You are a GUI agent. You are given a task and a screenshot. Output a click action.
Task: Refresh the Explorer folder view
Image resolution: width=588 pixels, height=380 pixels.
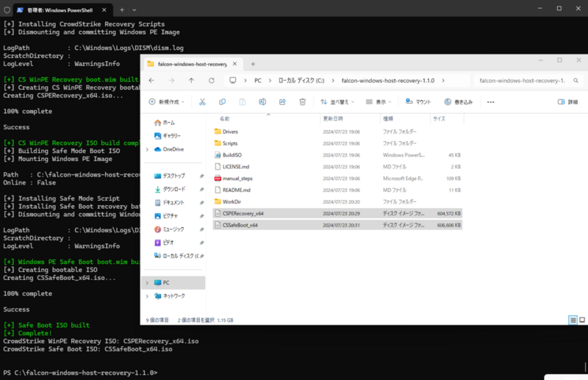(x=212, y=80)
